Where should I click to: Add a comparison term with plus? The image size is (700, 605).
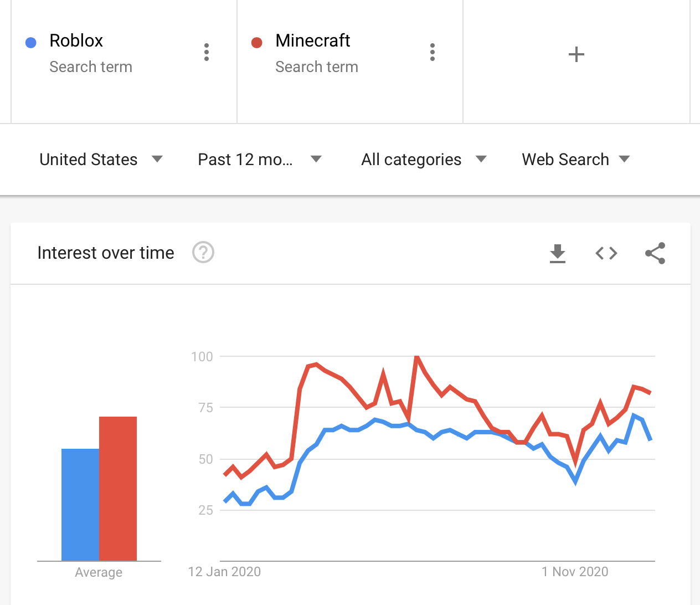click(x=576, y=54)
